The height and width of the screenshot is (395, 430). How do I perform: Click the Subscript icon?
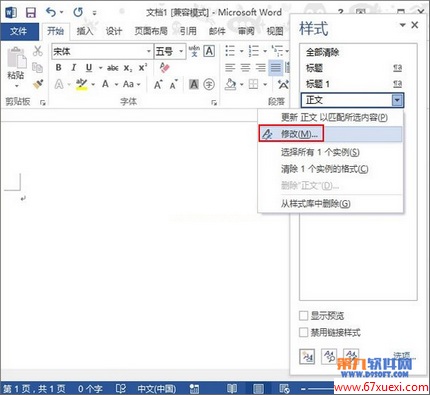[x=128, y=68]
